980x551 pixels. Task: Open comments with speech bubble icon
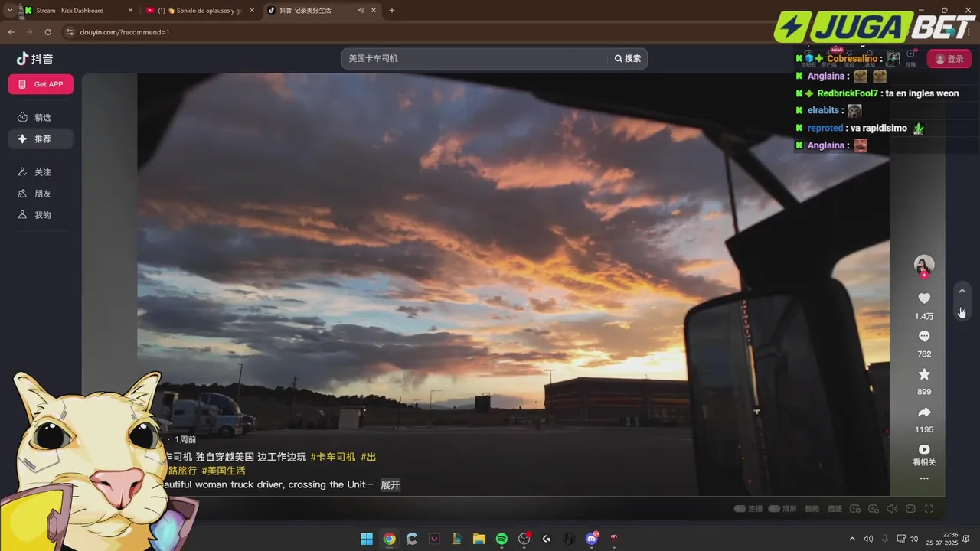tap(924, 337)
